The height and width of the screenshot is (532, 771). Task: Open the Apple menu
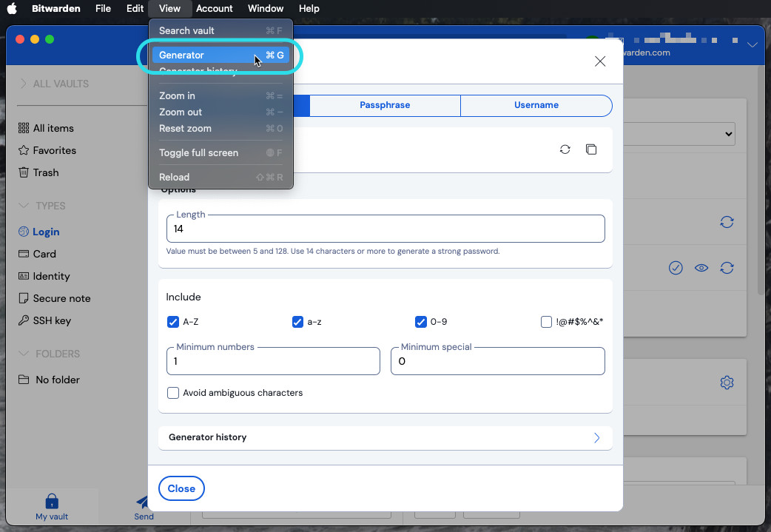pos(12,9)
